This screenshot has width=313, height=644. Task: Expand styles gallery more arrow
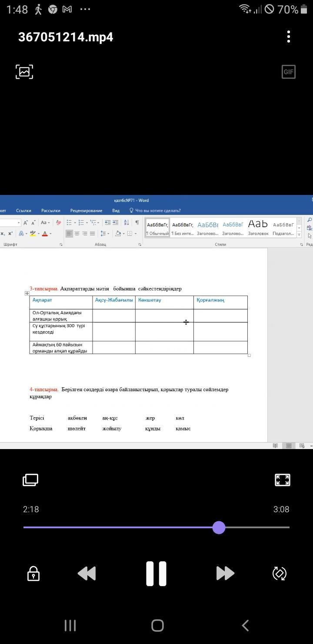(x=299, y=235)
